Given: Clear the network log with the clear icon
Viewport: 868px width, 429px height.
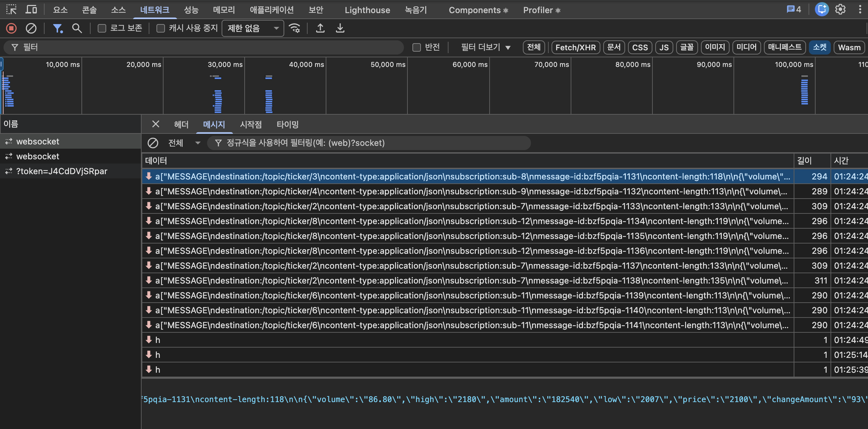Looking at the screenshot, I should point(31,28).
